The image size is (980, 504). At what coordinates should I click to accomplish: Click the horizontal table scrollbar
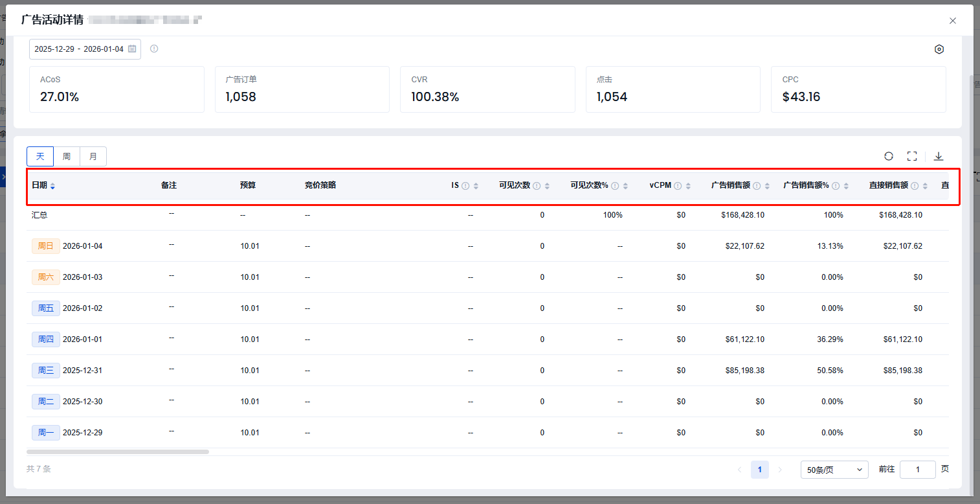point(118,452)
